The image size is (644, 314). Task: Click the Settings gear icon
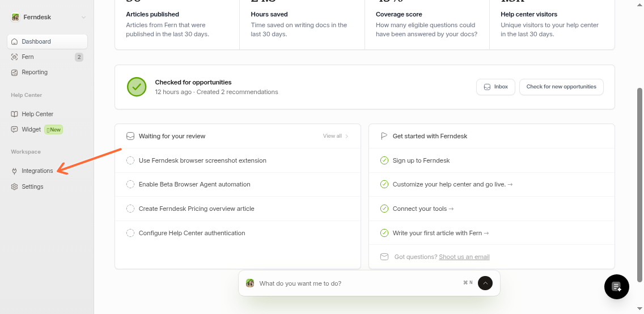point(15,187)
